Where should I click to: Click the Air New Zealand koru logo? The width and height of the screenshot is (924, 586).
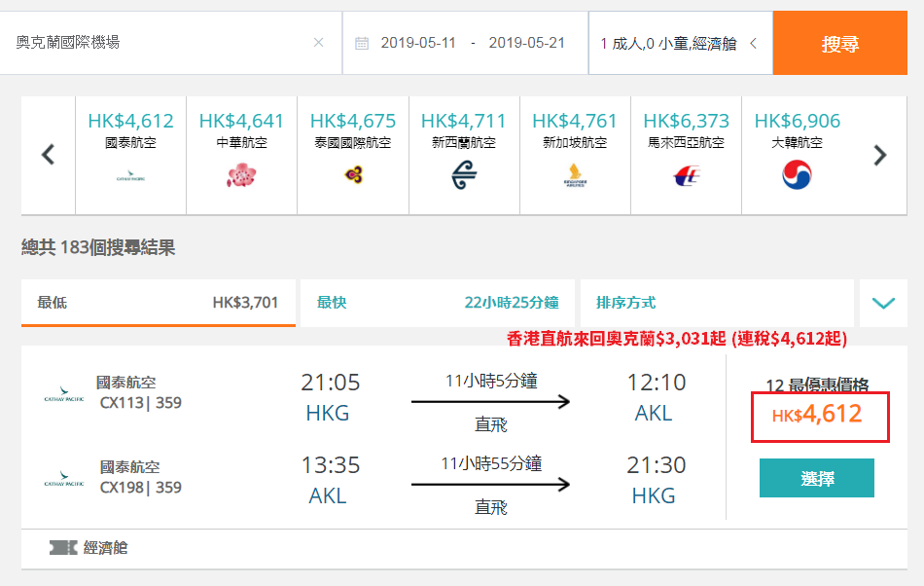point(464,175)
